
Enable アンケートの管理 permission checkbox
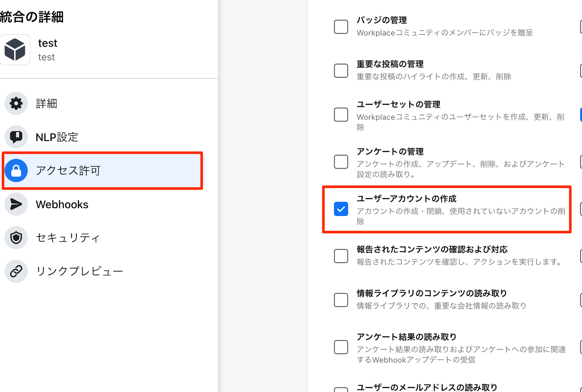click(x=341, y=162)
